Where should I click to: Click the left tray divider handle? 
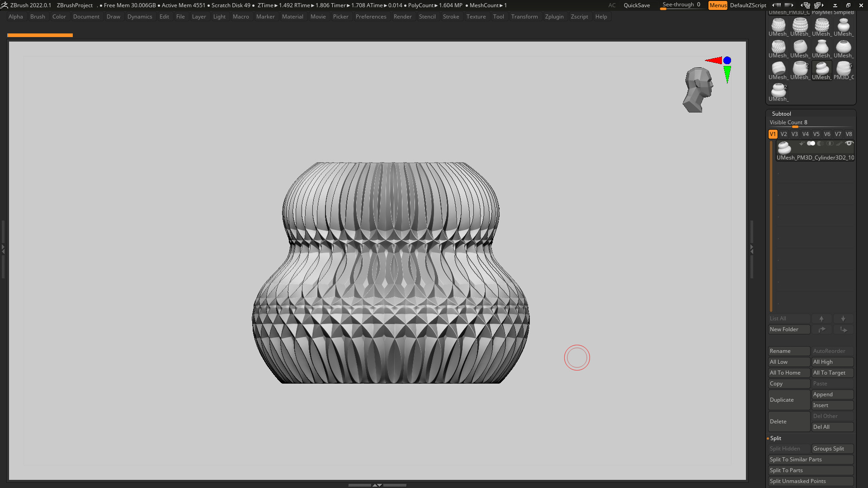pyautogui.click(x=3, y=249)
